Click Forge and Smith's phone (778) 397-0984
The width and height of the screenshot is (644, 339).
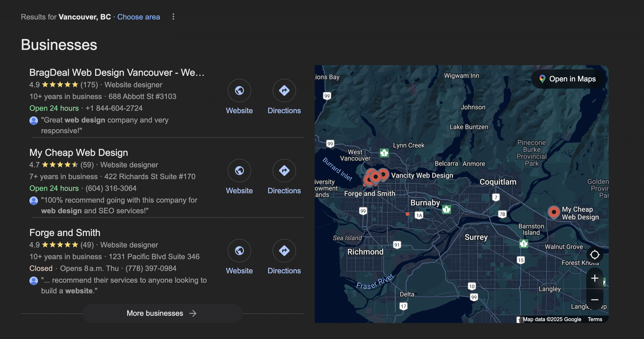tap(151, 268)
